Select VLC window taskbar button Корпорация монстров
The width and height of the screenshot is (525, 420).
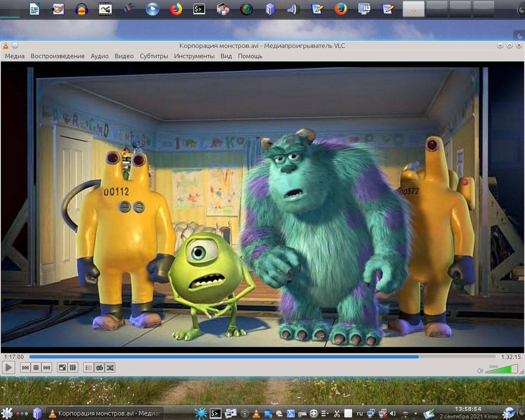[x=105, y=413]
